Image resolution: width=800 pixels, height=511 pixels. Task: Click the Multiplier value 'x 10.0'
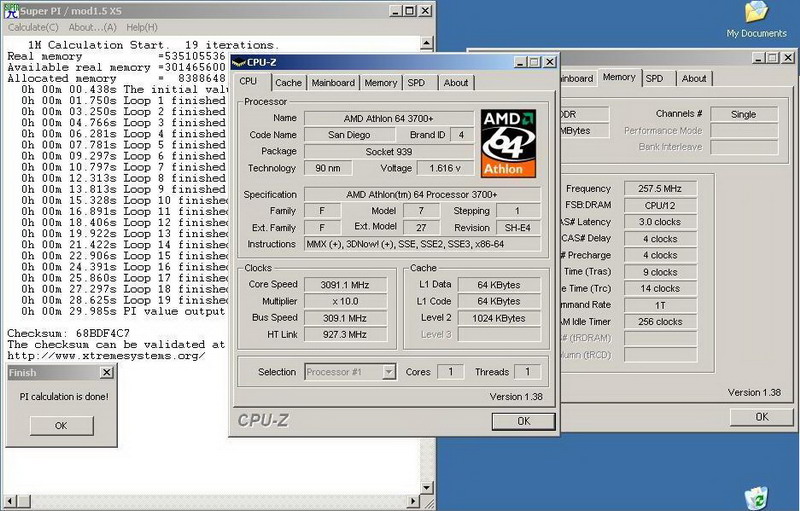pos(345,301)
